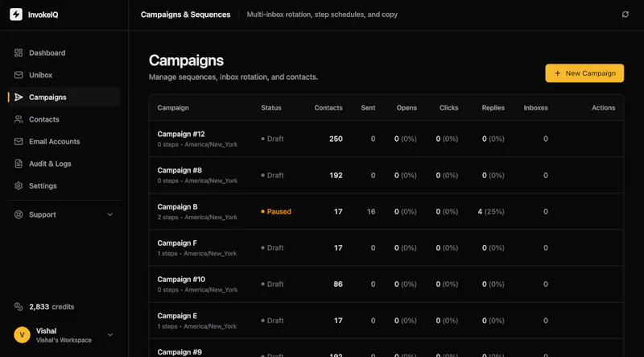Click the 4 (25%) replies value

(491, 211)
